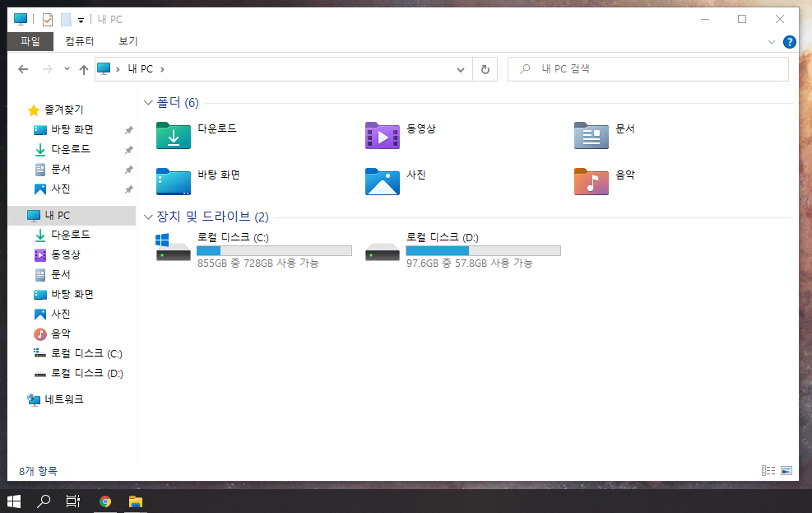
Task: Select the 로컬 디스크 (D:) drive icon
Action: (x=383, y=251)
